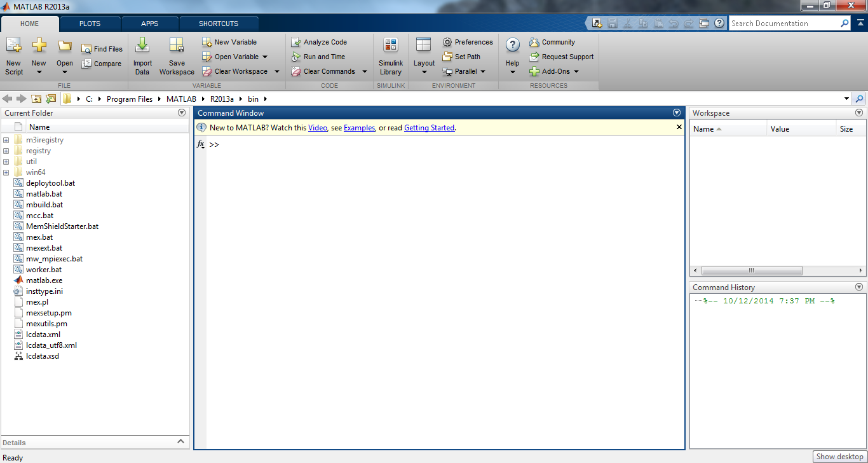Click the Cut scissors icon in the quick access toolbar
Image resolution: width=868 pixels, height=463 pixels.
point(628,24)
